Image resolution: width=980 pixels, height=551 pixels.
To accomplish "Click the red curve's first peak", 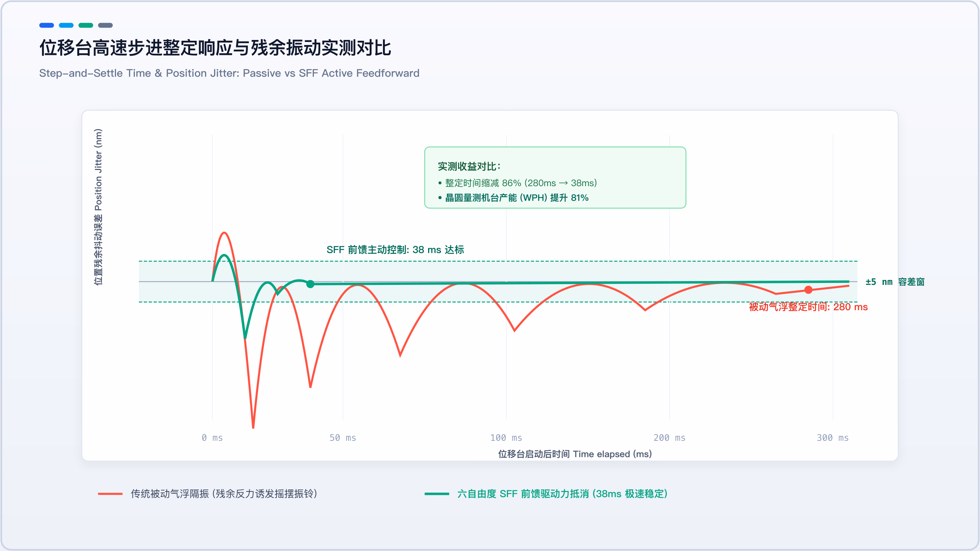I will (224, 233).
